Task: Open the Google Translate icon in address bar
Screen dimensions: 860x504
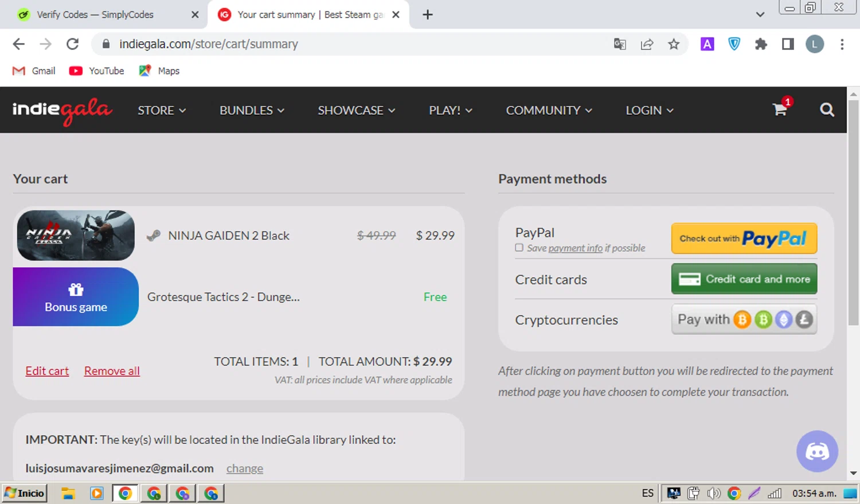Action: pos(620,44)
